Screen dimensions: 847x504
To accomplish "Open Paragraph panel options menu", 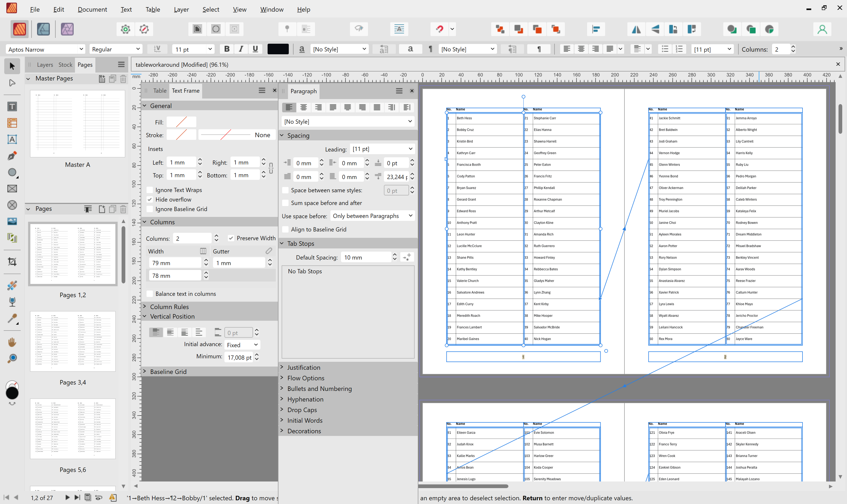I will (x=399, y=91).
